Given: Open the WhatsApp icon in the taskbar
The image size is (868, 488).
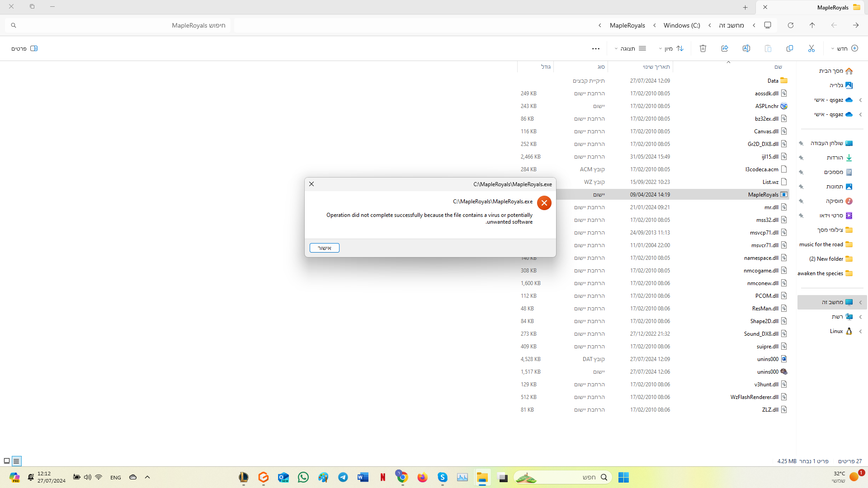Looking at the screenshot, I should coord(303,477).
